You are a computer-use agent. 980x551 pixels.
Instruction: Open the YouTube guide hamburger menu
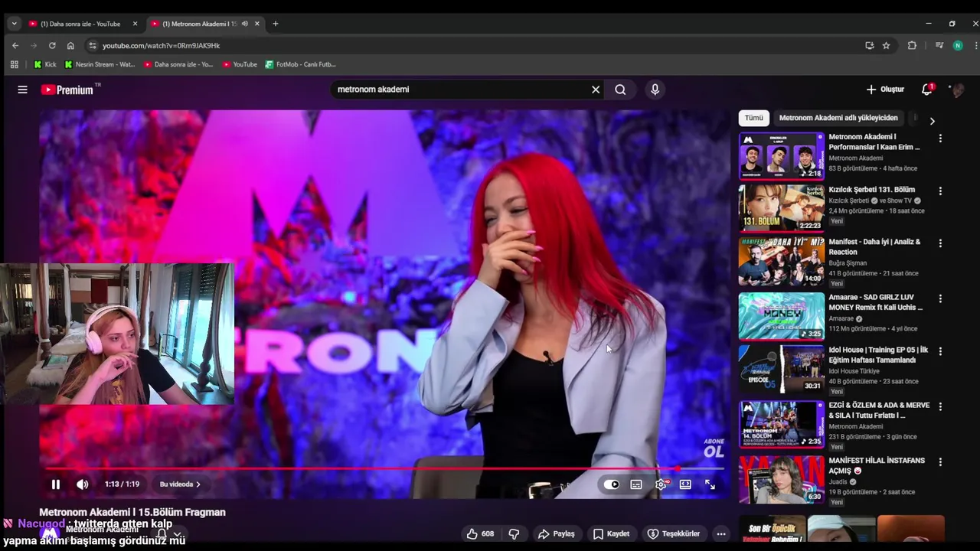click(x=22, y=90)
